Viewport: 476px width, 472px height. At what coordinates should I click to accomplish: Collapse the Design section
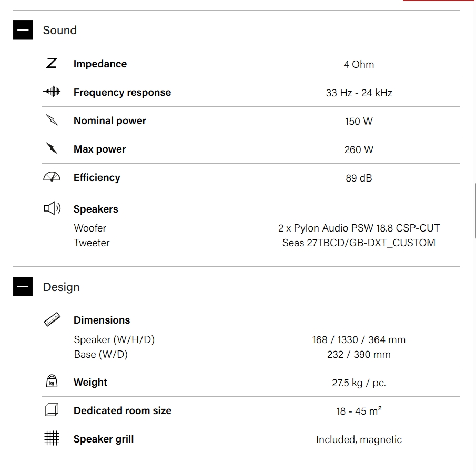[x=23, y=287]
